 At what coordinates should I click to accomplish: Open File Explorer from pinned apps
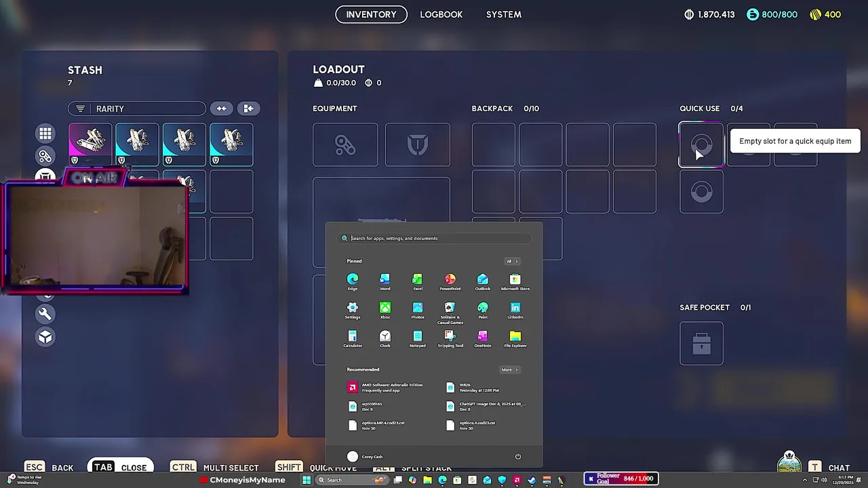click(x=515, y=339)
